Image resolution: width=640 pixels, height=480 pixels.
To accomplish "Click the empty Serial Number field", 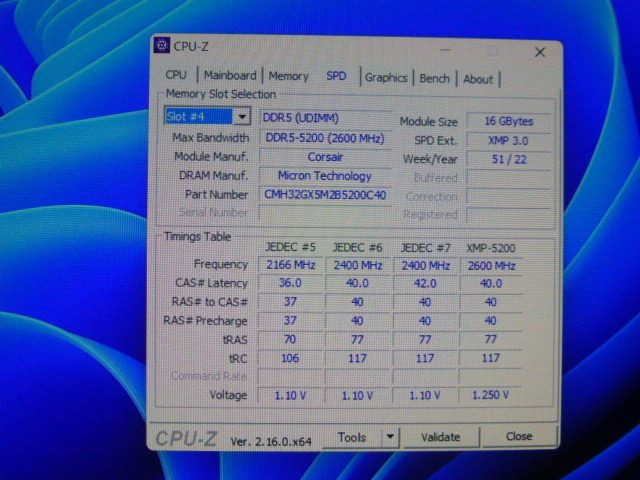I will (x=325, y=213).
